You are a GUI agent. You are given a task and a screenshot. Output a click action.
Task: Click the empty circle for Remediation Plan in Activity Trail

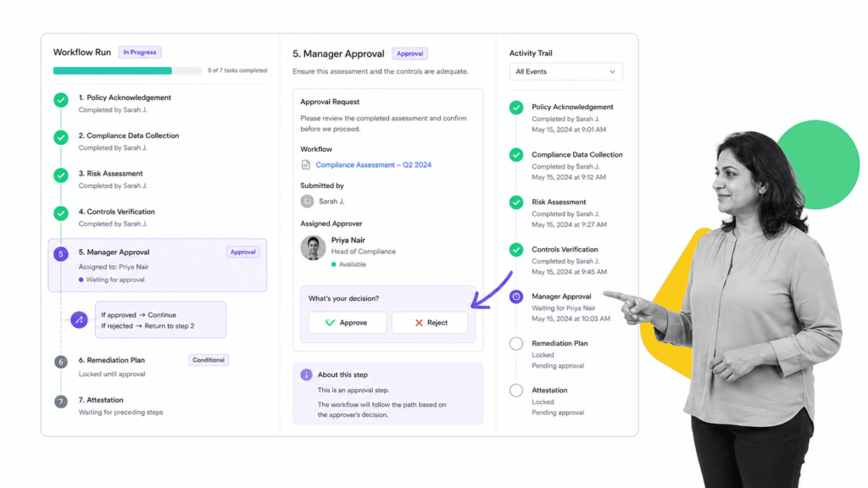(x=516, y=344)
